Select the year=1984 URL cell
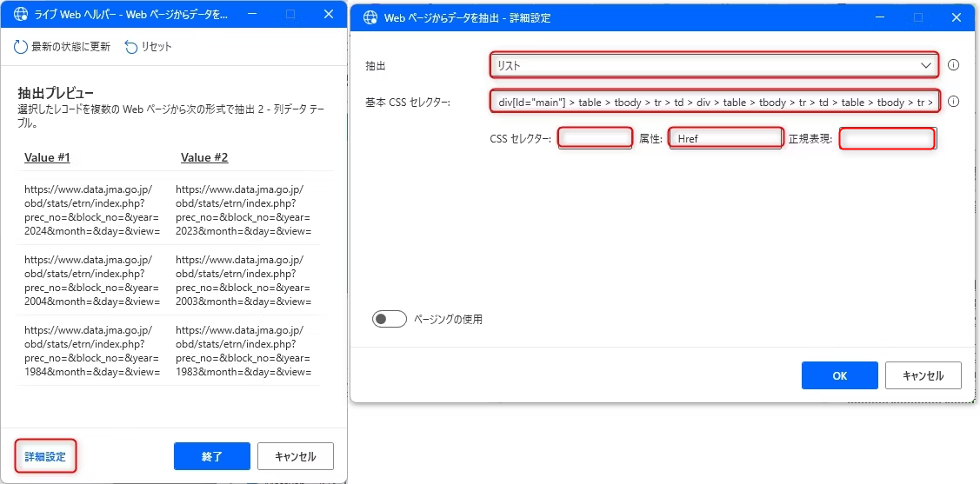The height and width of the screenshot is (484, 980). tap(92, 351)
